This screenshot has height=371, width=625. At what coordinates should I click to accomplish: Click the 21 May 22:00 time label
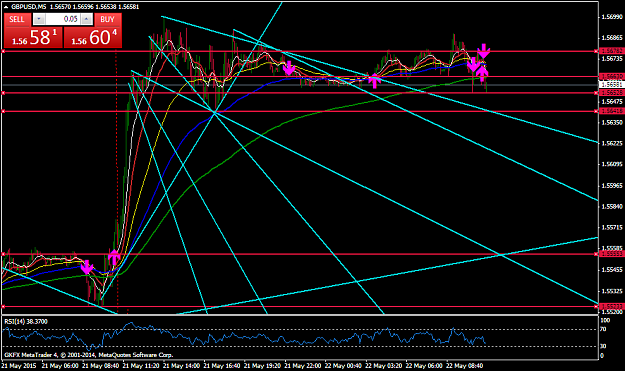point(303,365)
